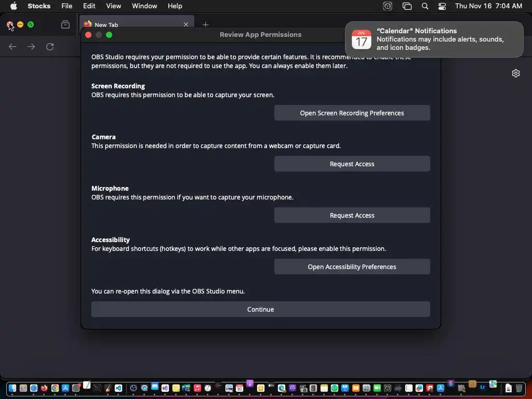Launch Firefox from the Dock
Screen dimensions: 532x399
[44, 388]
